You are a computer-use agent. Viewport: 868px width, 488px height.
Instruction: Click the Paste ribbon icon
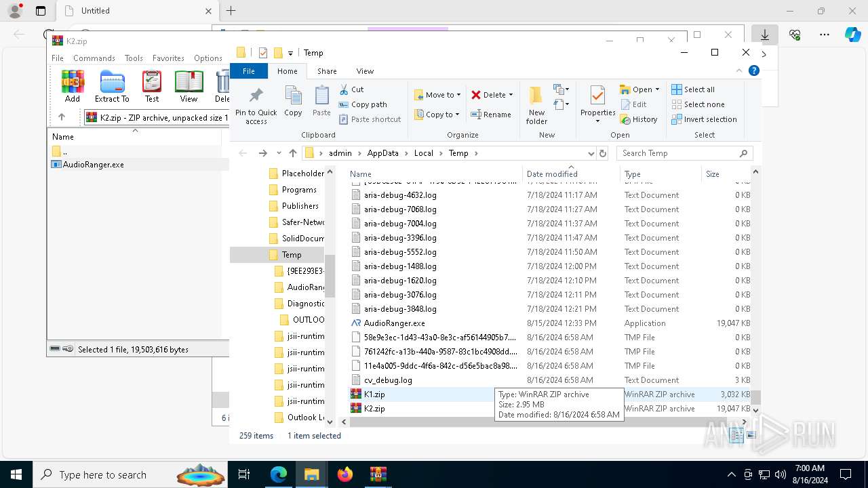click(321, 101)
